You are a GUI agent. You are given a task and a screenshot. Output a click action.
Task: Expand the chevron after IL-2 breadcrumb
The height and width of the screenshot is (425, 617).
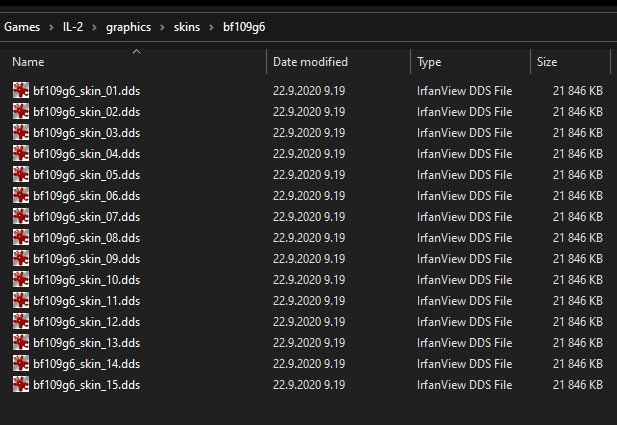click(94, 27)
